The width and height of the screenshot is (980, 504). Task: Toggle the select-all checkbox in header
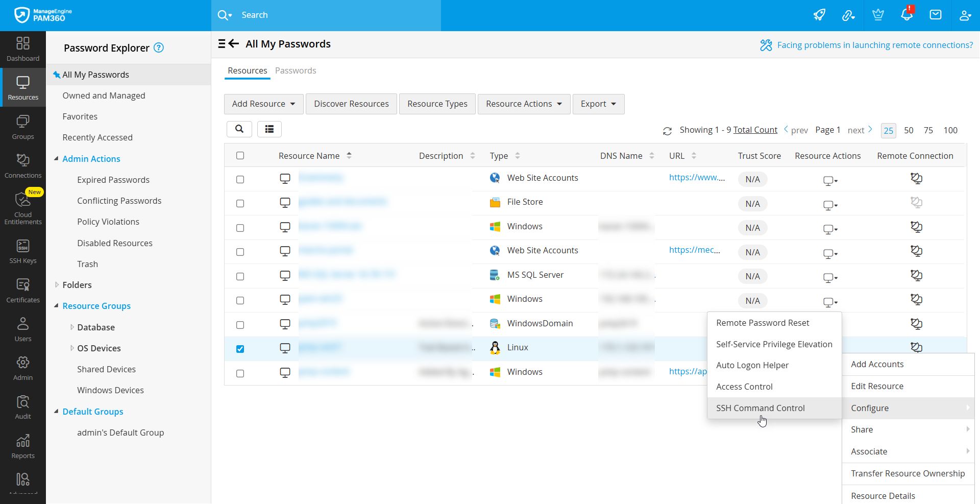point(240,156)
